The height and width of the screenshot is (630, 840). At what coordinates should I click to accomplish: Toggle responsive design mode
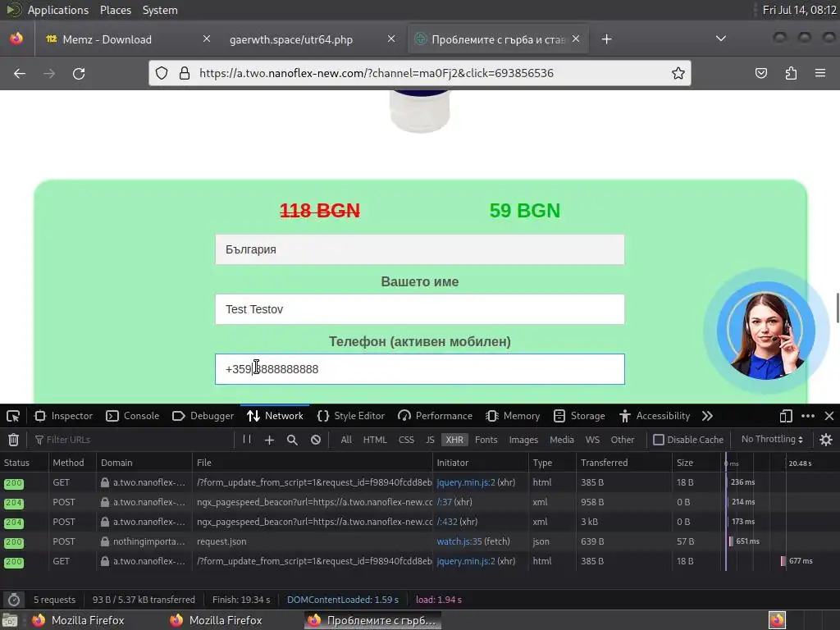point(786,416)
